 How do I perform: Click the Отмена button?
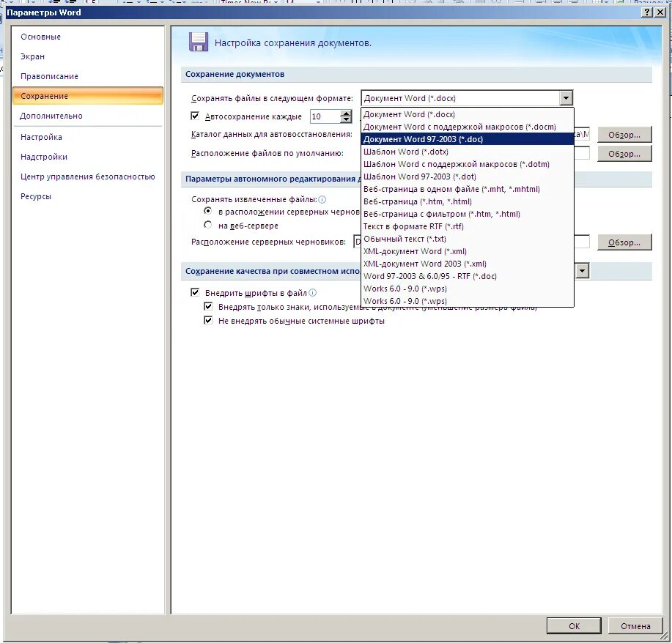[635, 626]
